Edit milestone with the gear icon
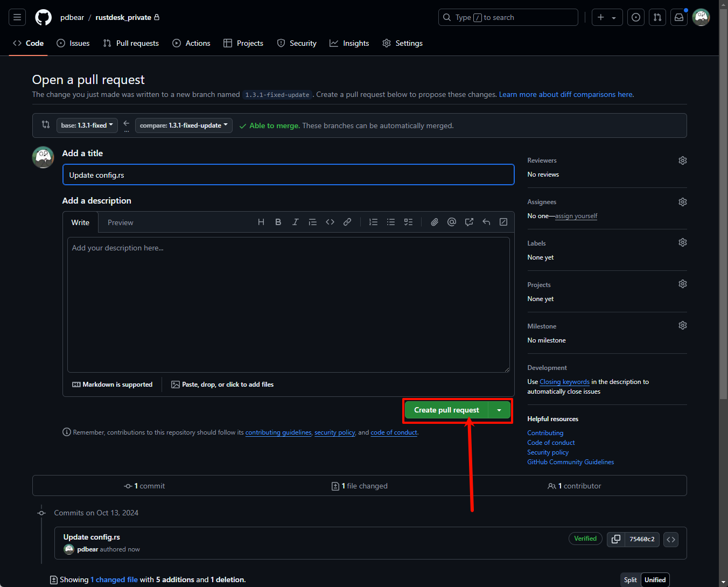 683,325
